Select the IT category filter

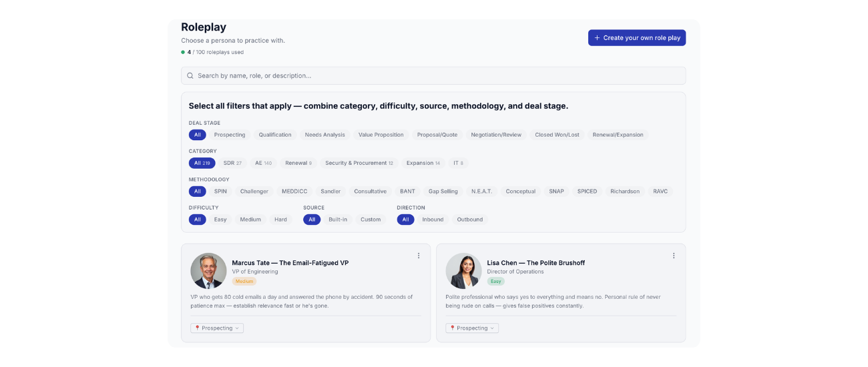point(458,163)
